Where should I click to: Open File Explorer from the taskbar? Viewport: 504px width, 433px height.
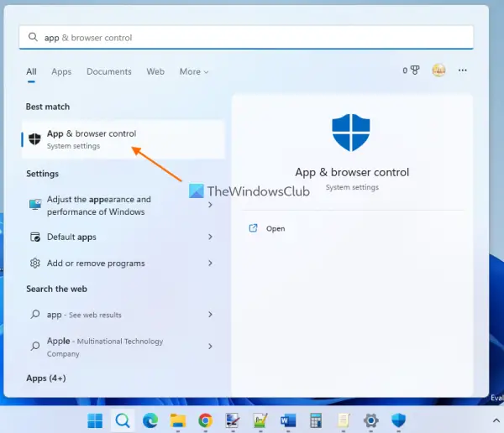click(178, 420)
